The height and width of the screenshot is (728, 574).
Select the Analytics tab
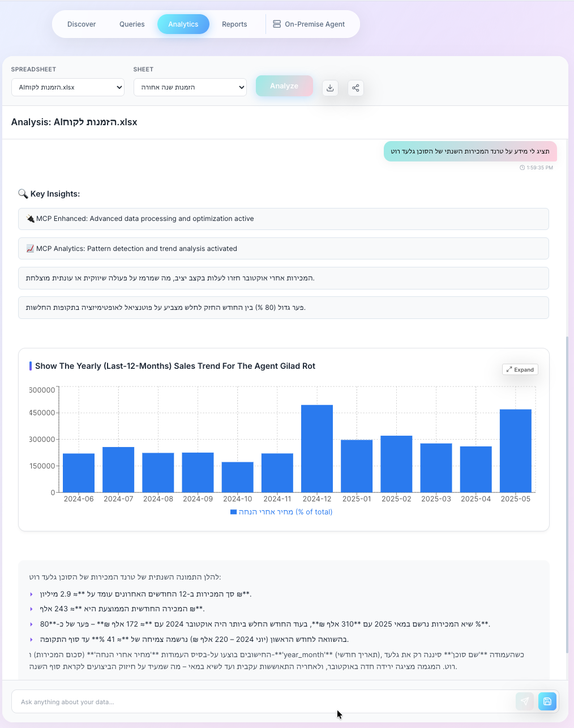pyautogui.click(x=183, y=24)
